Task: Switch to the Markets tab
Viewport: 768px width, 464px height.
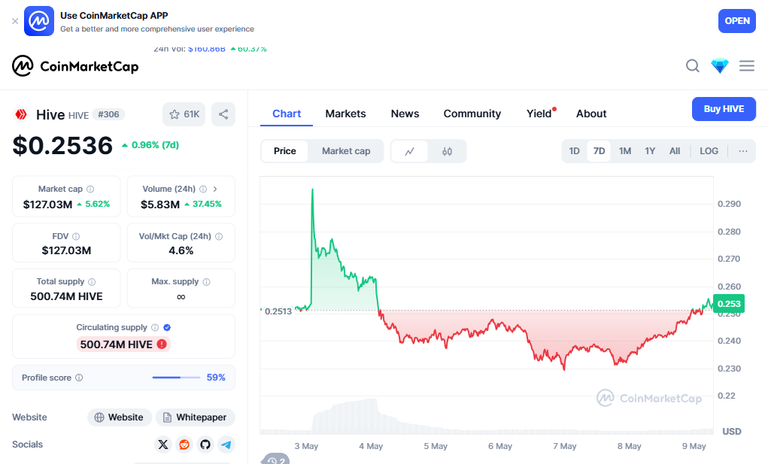Action: pos(345,114)
